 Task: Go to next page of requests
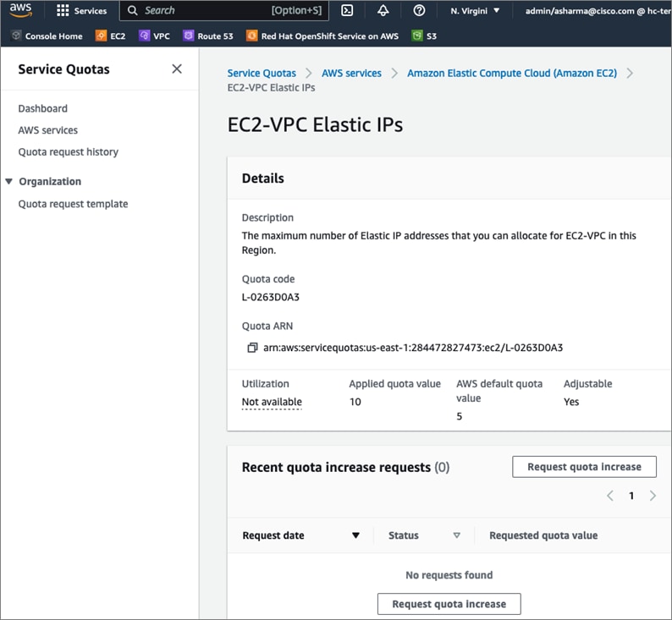pyautogui.click(x=653, y=496)
